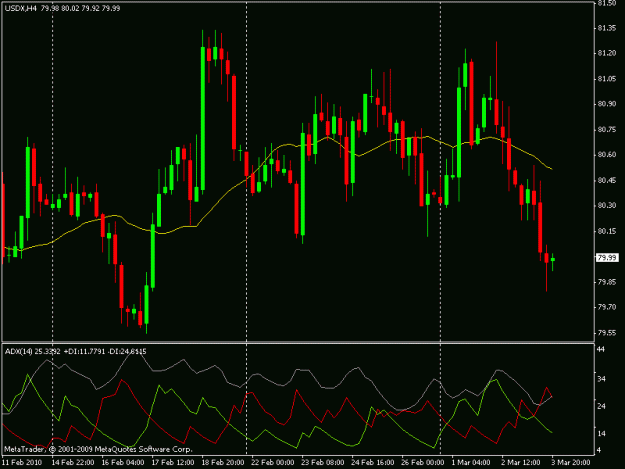This screenshot has width=625, height=469.
Task: Click the 26 Feb 00:00 time label
Action: (x=423, y=463)
